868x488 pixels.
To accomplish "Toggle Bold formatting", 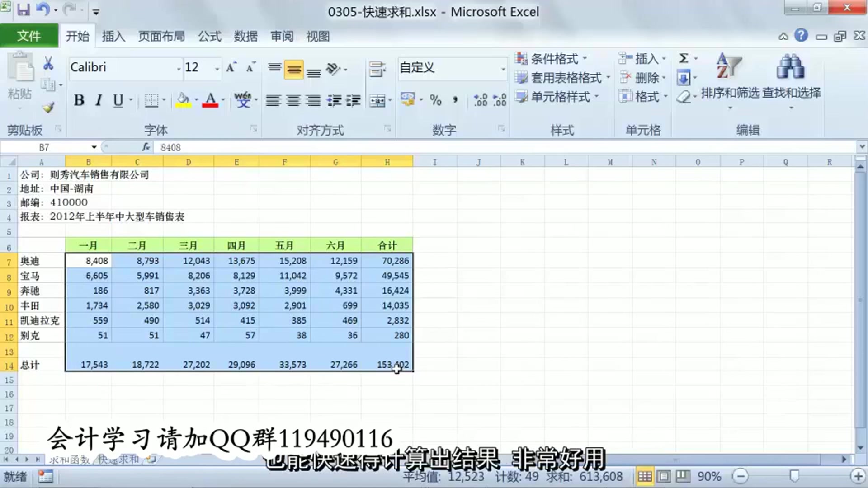I will 79,100.
